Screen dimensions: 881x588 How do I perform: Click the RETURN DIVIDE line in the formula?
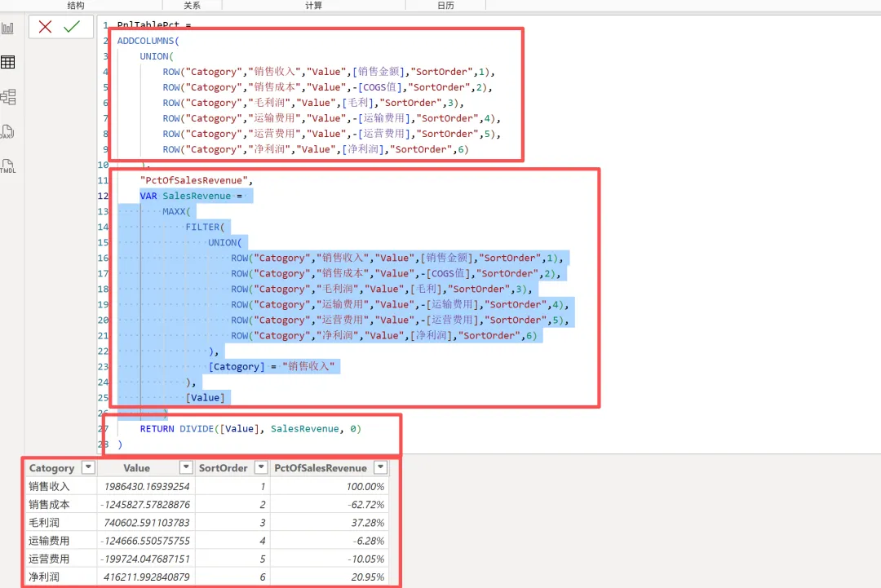250,428
